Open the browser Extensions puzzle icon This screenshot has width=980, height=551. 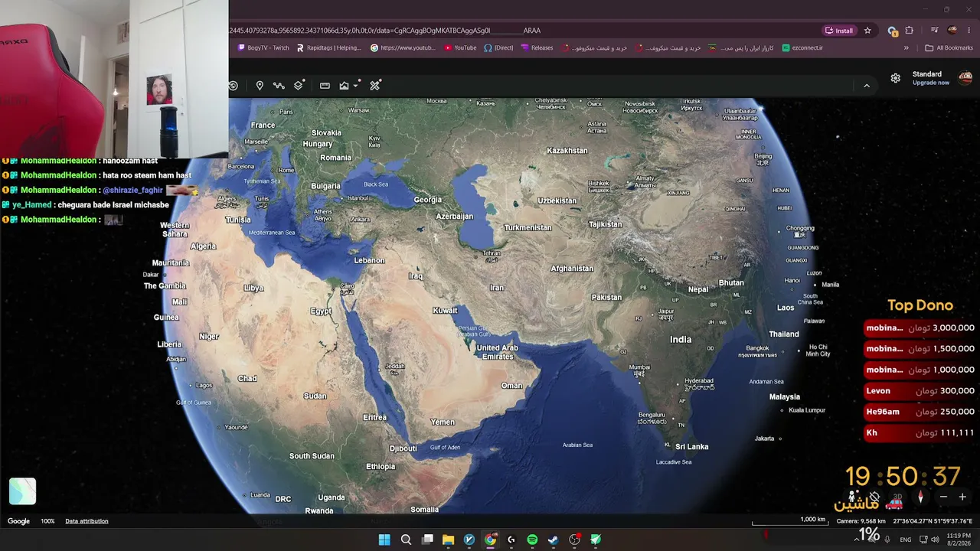(x=910, y=31)
